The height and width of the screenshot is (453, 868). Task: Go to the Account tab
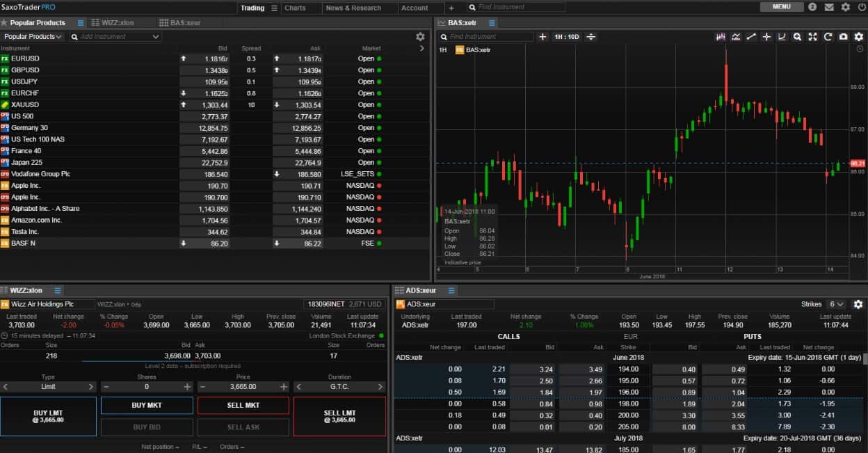click(415, 8)
